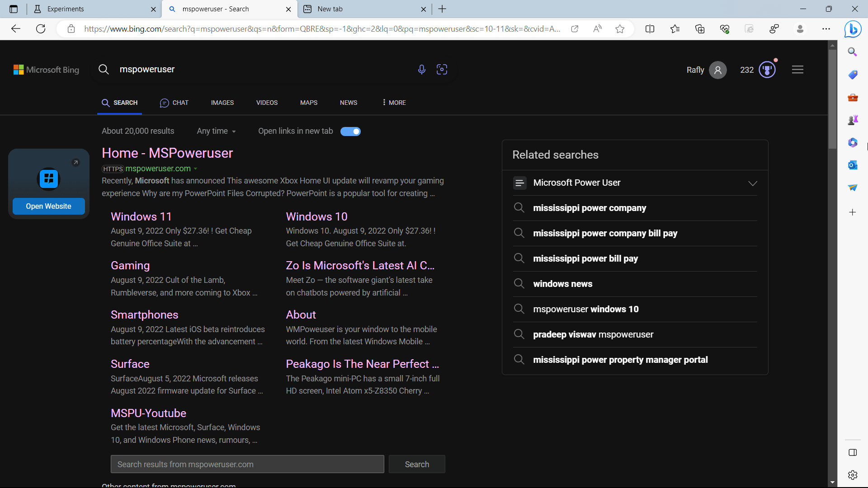Image resolution: width=868 pixels, height=488 pixels.
Task: Click Open Website button for MSPoweruser
Action: point(47,206)
